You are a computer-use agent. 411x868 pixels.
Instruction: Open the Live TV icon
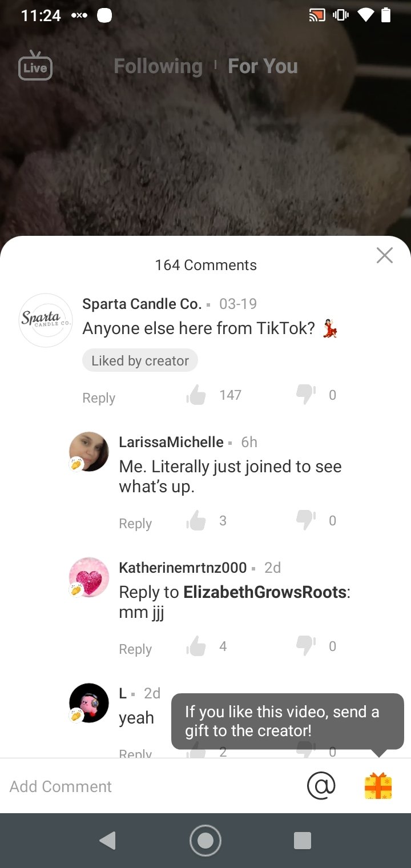[35, 66]
